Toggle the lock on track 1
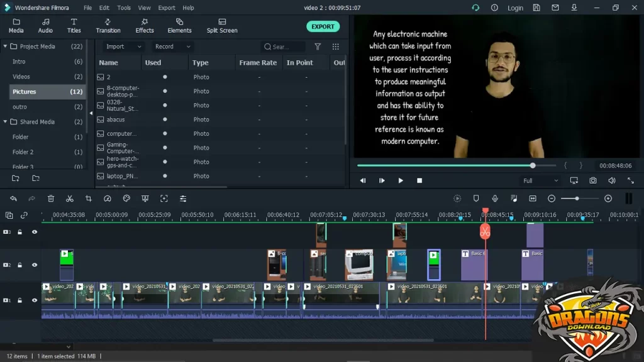The width and height of the screenshot is (644, 362). [20, 300]
